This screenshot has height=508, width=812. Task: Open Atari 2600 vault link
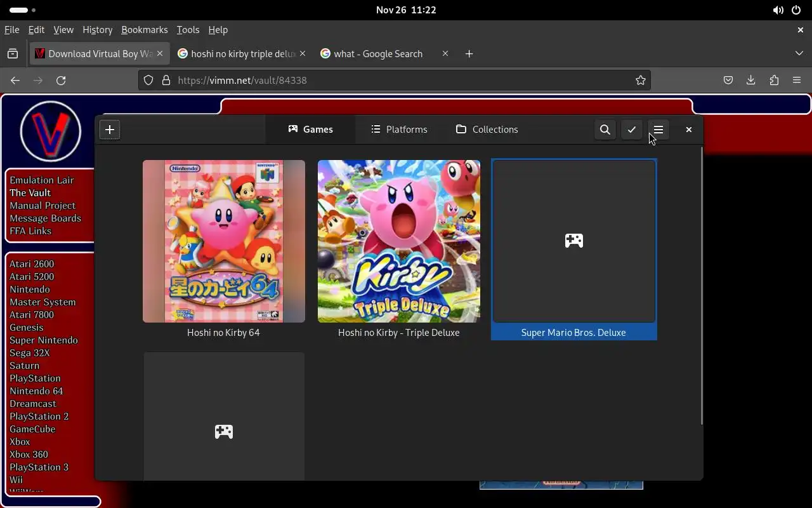point(32,264)
